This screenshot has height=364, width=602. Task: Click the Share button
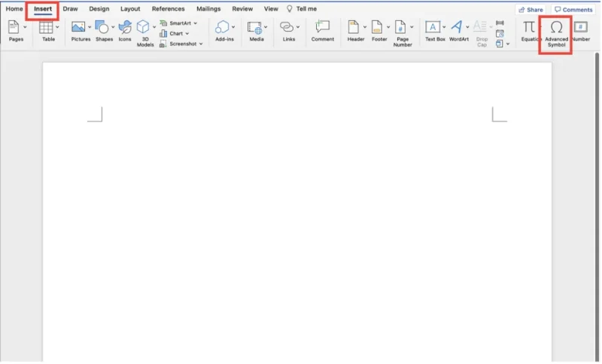531,10
